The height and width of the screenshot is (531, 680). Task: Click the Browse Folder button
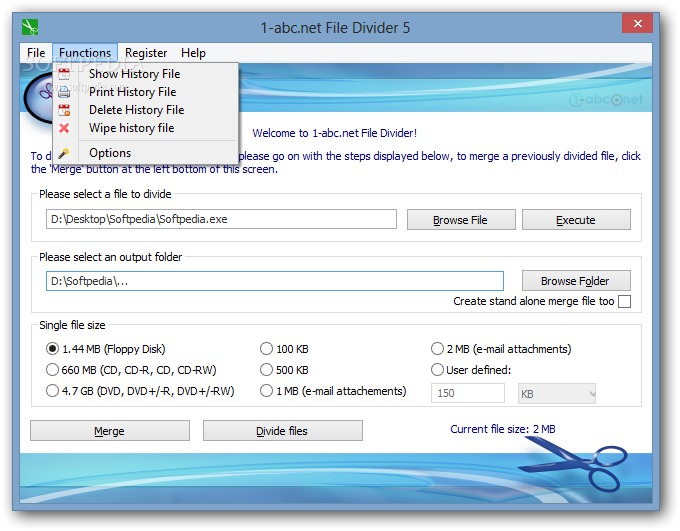(576, 281)
